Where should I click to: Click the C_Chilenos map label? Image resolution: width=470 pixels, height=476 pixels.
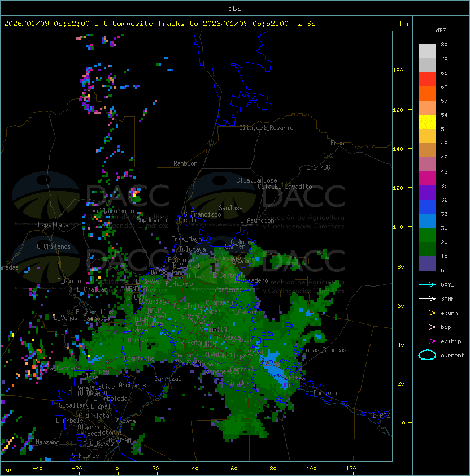point(54,246)
